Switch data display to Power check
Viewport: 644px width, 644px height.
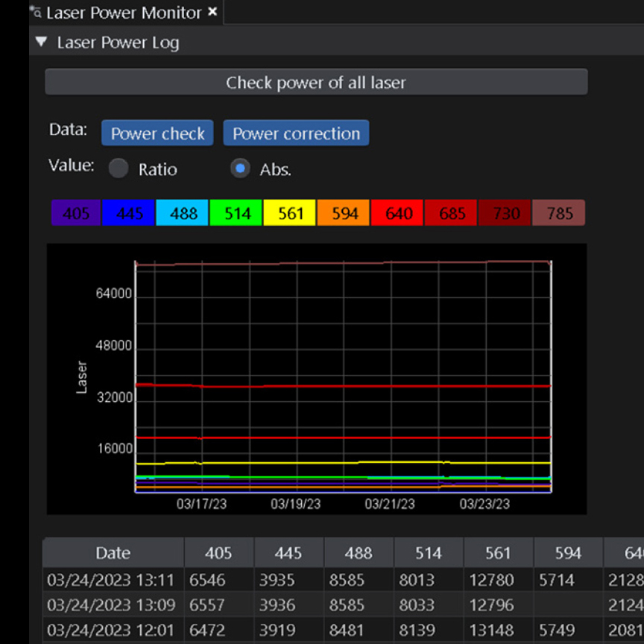[x=157, y=133]
